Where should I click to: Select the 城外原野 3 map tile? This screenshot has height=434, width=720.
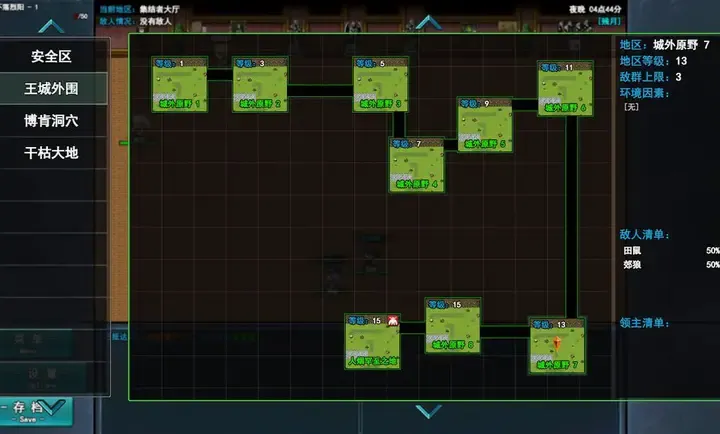pos(381,85)
